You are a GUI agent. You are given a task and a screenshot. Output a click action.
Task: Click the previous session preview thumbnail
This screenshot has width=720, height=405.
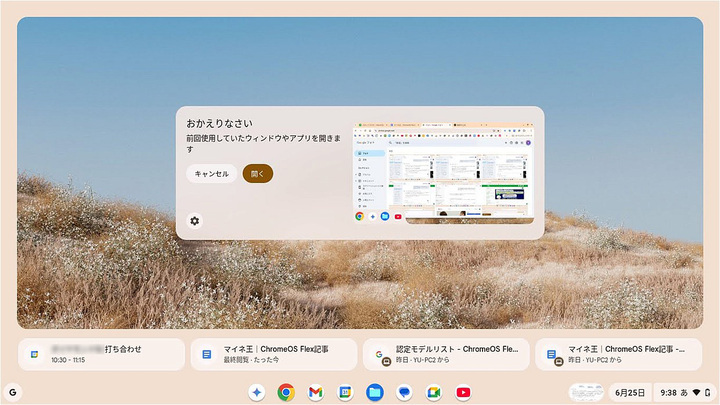[x=443, y=174]
